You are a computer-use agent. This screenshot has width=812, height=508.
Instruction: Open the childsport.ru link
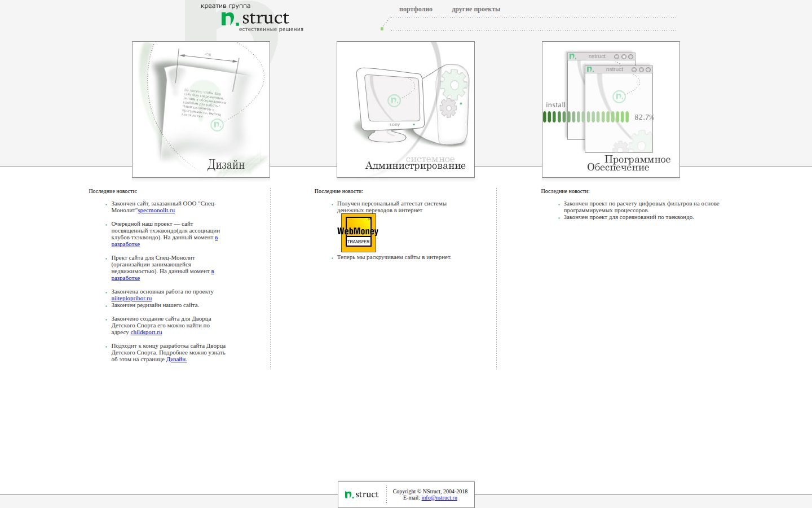tap(146, 332)
